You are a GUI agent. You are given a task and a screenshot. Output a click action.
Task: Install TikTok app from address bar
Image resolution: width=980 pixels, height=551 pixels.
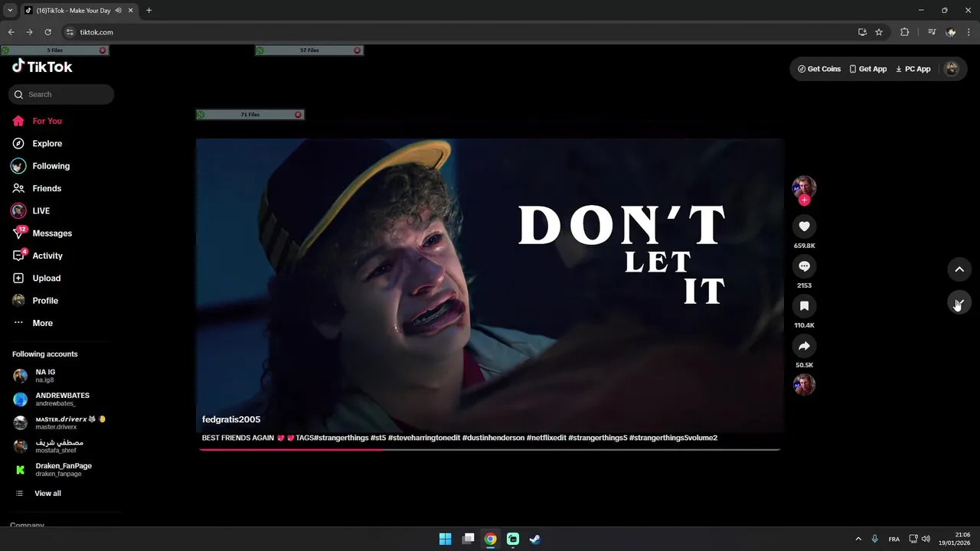pos(862,32)
